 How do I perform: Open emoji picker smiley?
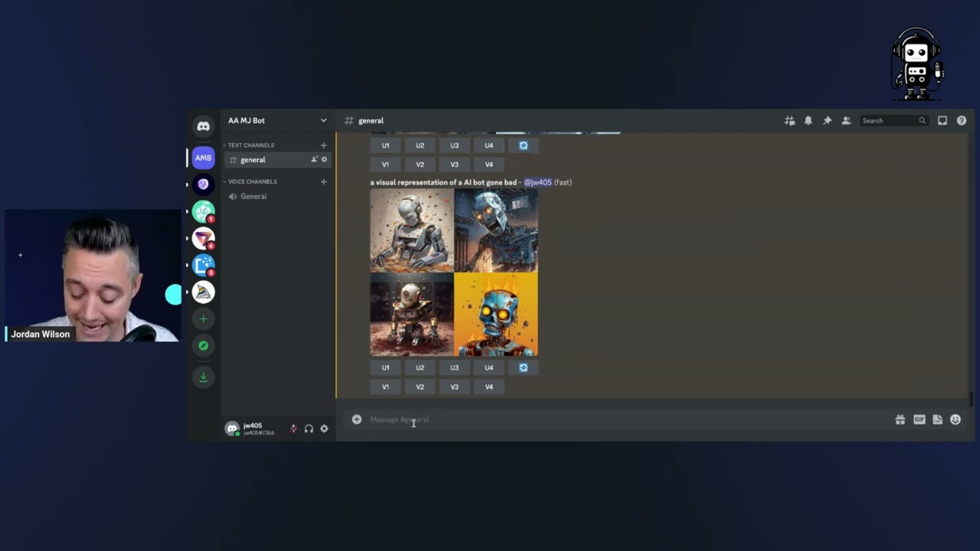pos(955,419)
